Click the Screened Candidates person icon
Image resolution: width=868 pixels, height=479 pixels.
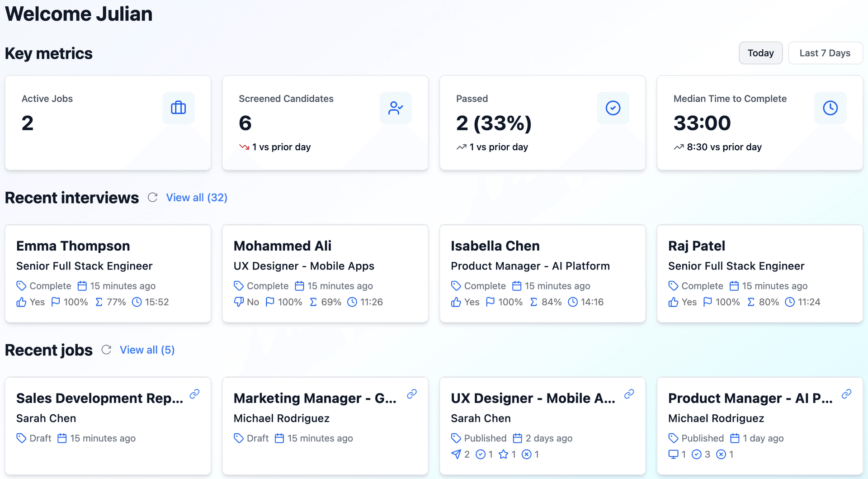coord(396,108)
